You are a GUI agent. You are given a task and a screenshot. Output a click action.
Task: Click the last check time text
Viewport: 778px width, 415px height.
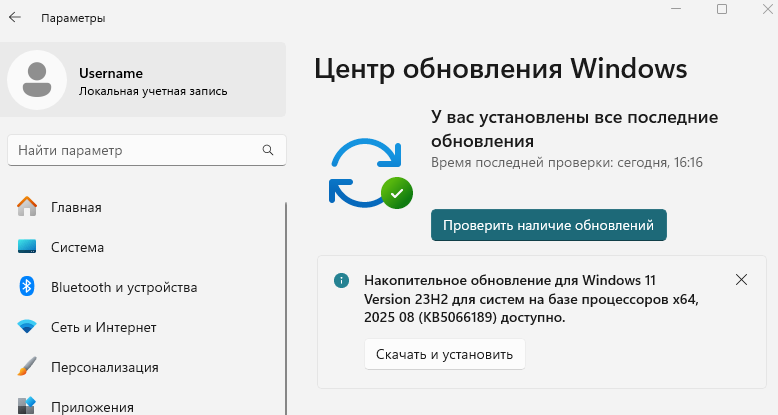pyautogui.click(x=567, y=162)
